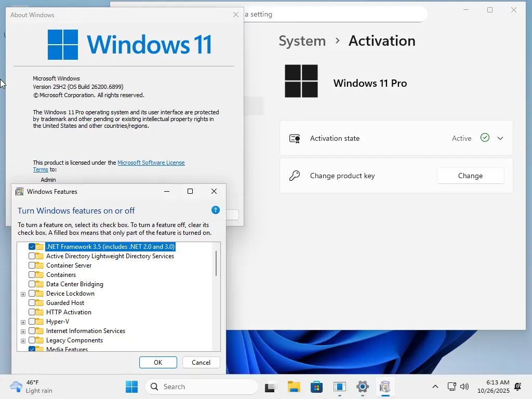Click Change next to product key
Screen dimensions: 532x399
[x=470, y=176]
